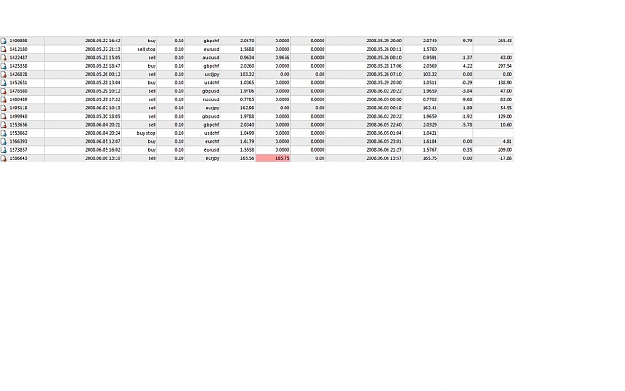This screenshot has height=391, width=625.
Task: Click the 'eurchf' symbol cell
Action: point(212,141)
